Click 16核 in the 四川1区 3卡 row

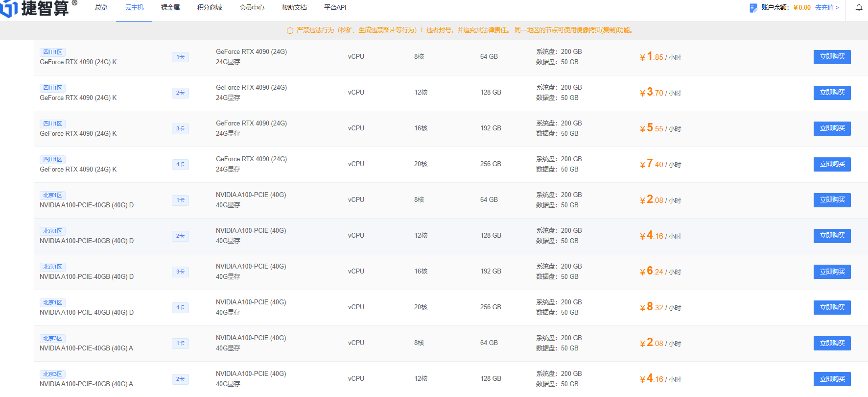[421, 128]
